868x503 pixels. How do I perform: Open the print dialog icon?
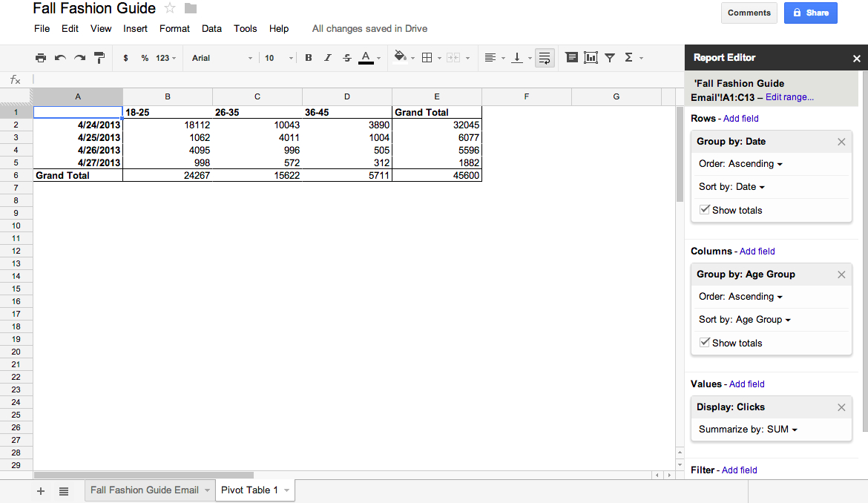(41, 57)
